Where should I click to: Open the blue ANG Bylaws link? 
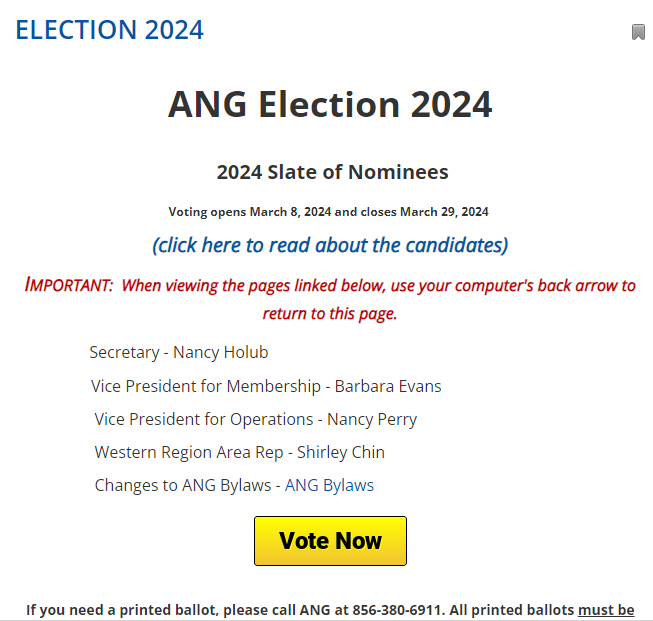tap(329, 485)
